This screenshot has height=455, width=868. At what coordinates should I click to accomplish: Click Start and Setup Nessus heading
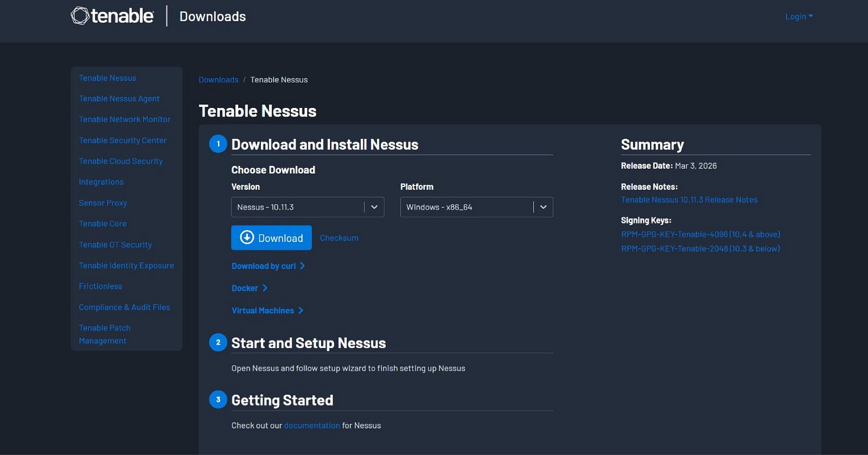click(x=309, y=343)
